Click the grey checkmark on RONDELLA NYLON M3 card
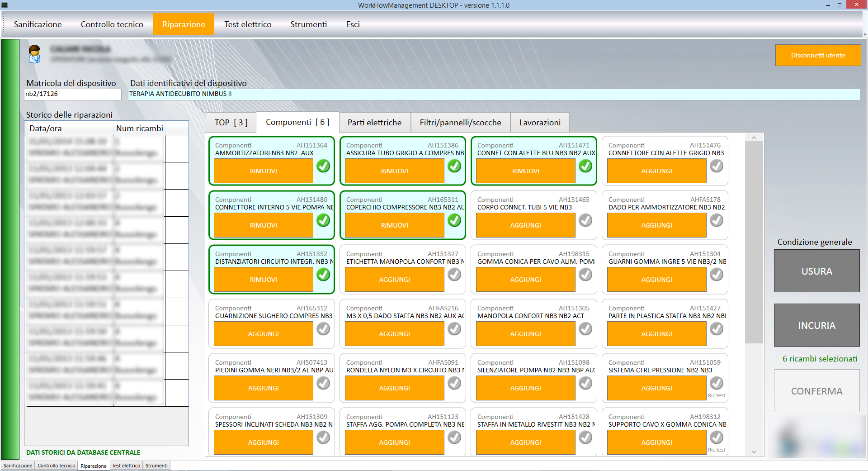868x471 pixels. (454, 383)
